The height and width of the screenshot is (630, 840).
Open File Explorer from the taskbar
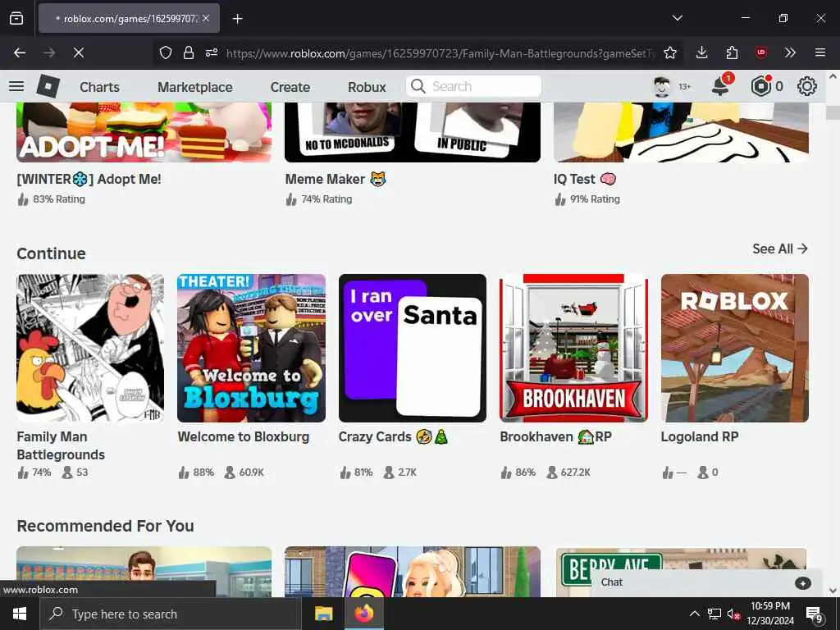(323, 614)
